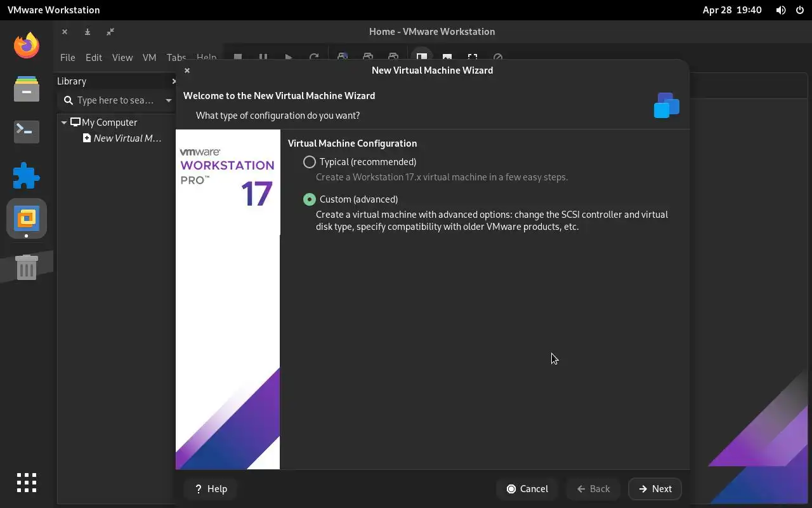Screen dimensions: 812x508
Task: Click Next in the wizard
Action: pyautogui.click(x=655, y=489)
